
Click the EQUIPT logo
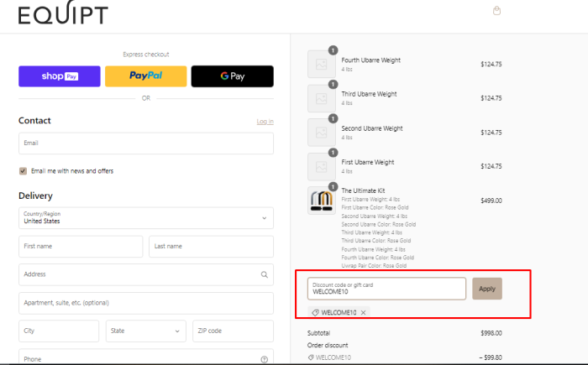click(x=63, y=13)
